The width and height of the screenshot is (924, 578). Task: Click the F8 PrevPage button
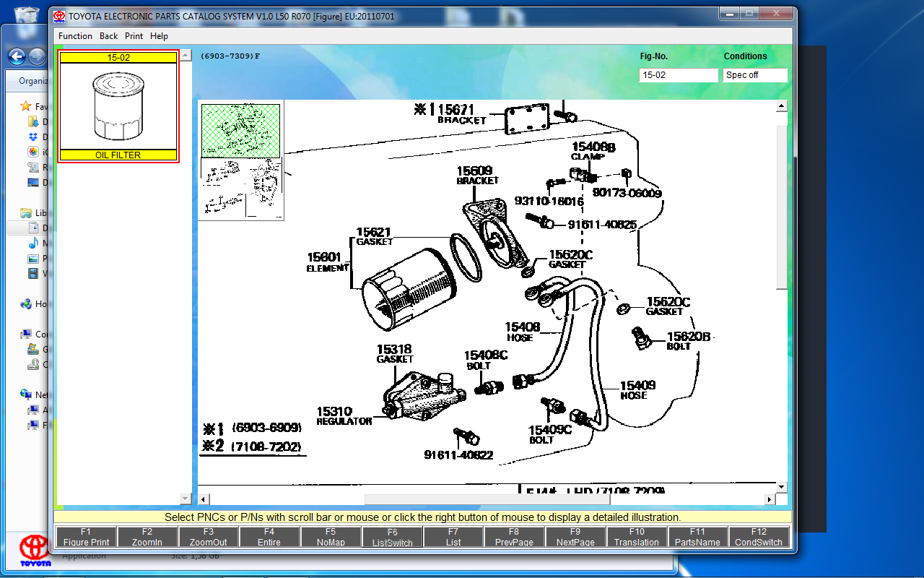(514, 537)
